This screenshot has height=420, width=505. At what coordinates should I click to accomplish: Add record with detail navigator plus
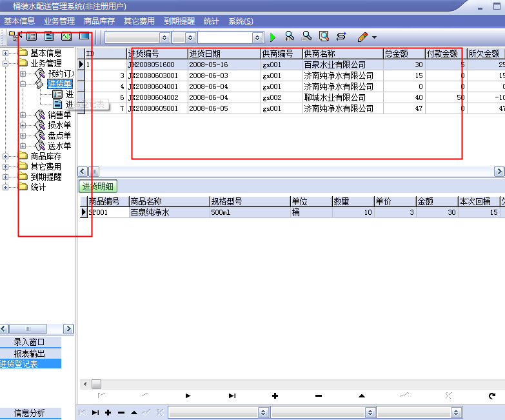point(275,396)
